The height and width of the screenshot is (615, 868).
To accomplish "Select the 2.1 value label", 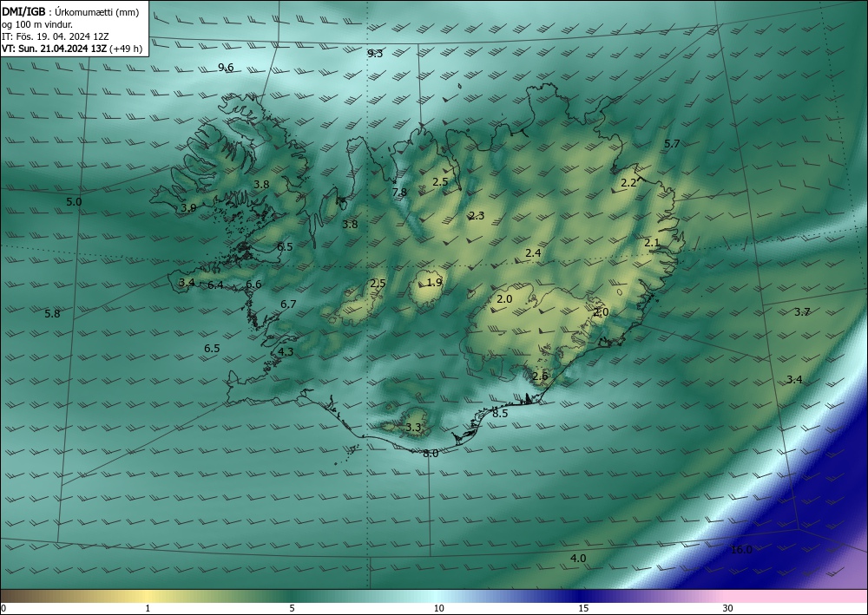I will [x=652, y=242].
